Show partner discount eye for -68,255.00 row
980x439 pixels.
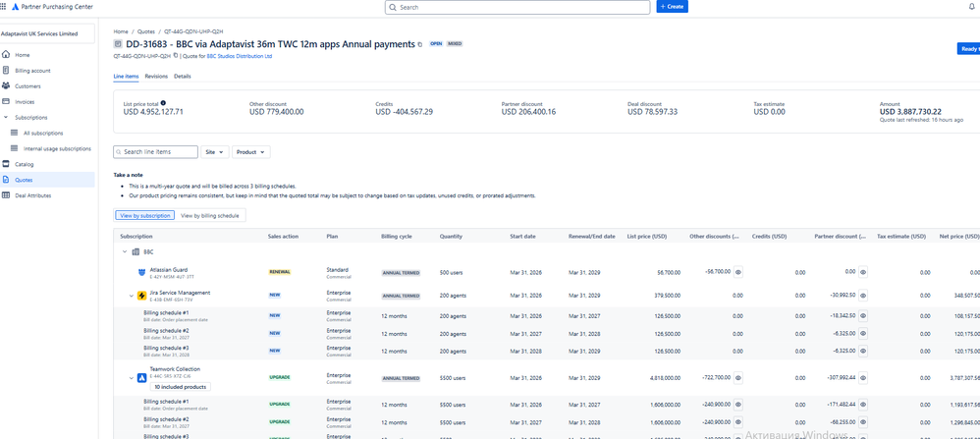click(863, 422)
